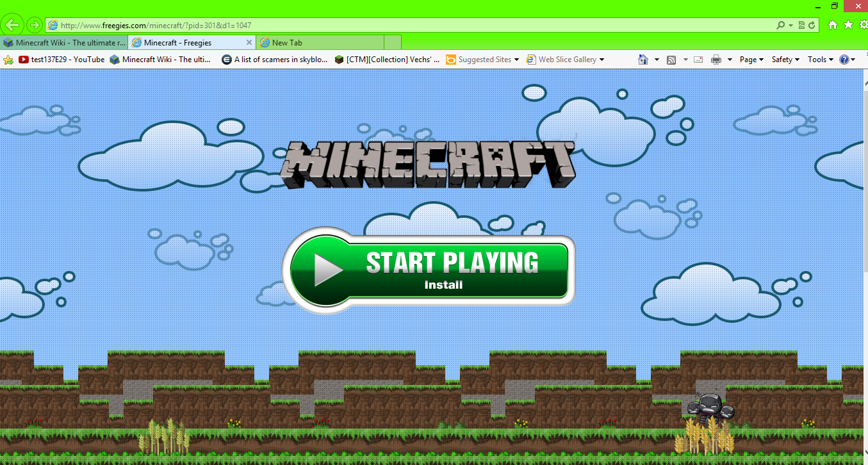The width and height of the screenshot is (868, 465).
Task: Go back using the browser Back arrow
Action: (x=13, y=25)
